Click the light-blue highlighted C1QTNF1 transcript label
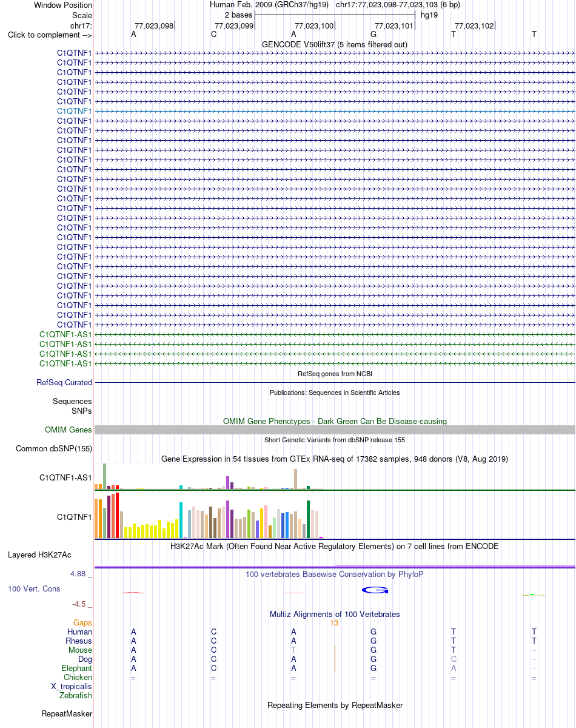This screenshot has height=728, width=576. [x=75, y=111]
